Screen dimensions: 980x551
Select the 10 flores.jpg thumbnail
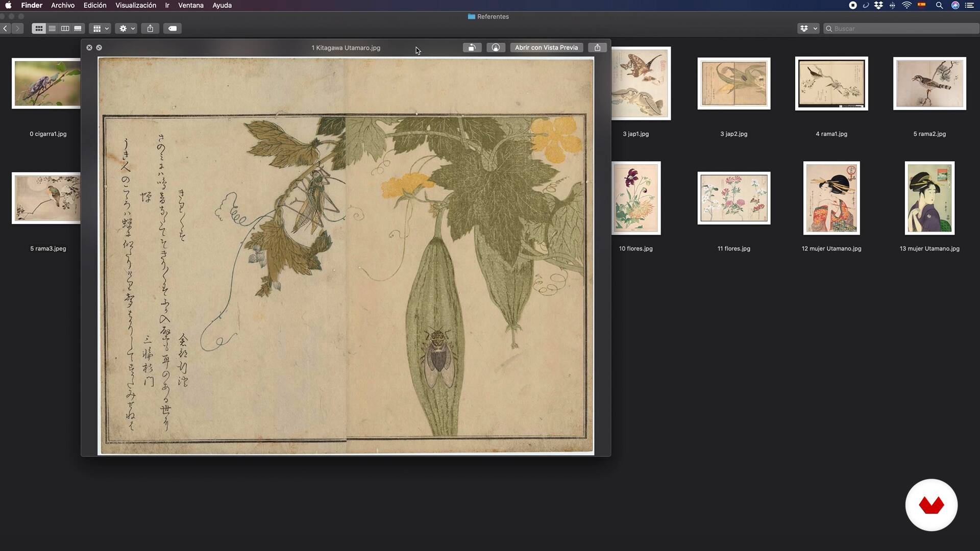tap(636, 198)
